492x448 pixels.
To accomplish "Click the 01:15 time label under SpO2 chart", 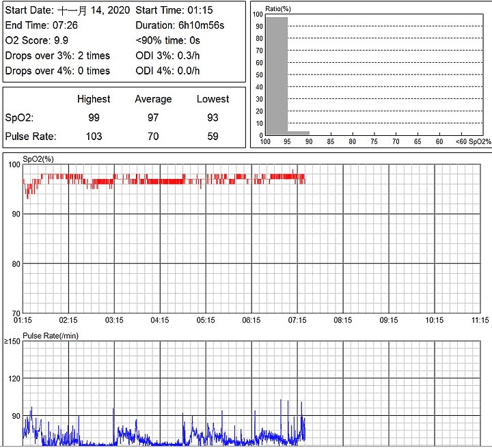I will click(23, 320).
